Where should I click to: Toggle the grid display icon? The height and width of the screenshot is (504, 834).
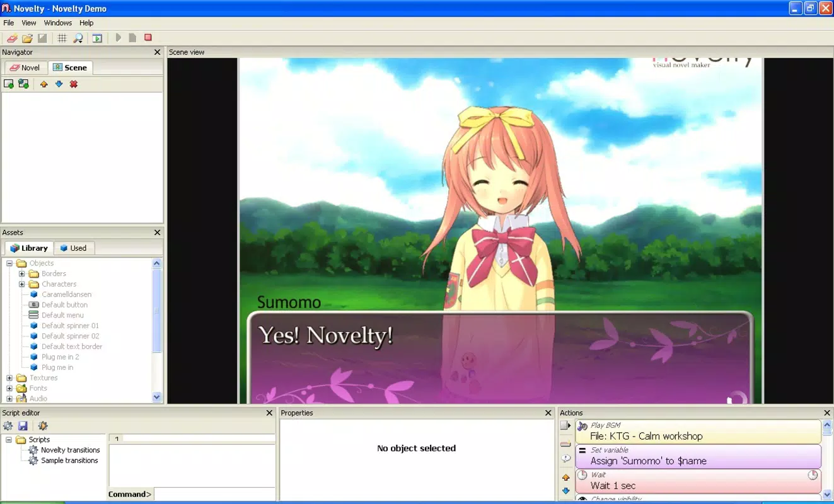click(62, 38)
